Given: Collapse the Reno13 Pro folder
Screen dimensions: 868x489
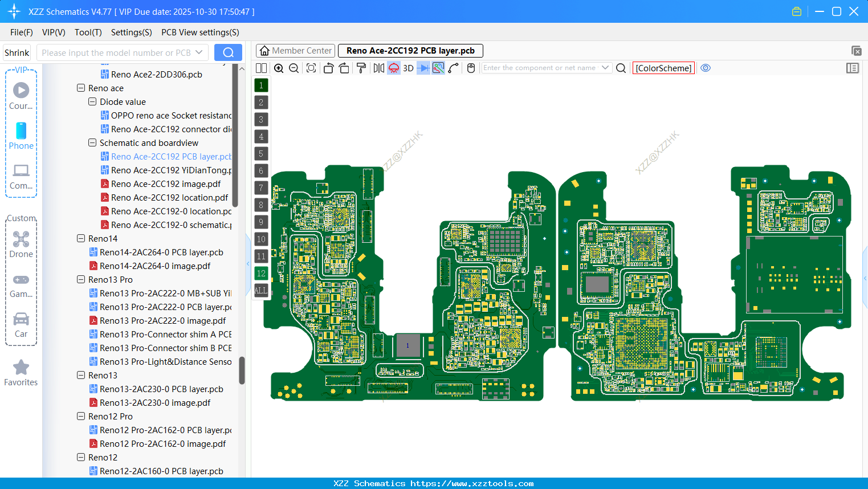Looking at the screenshot, I should [81, 280].
